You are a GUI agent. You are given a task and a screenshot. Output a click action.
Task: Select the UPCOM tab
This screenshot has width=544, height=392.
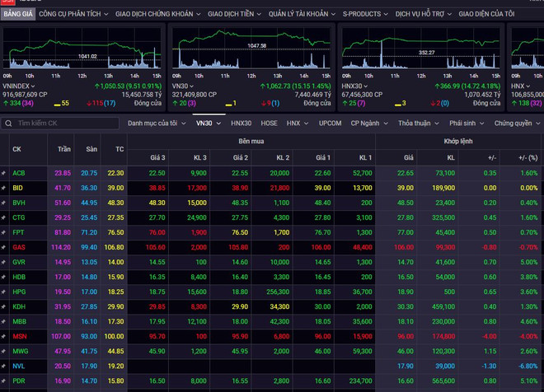click(x=330, y=123)
